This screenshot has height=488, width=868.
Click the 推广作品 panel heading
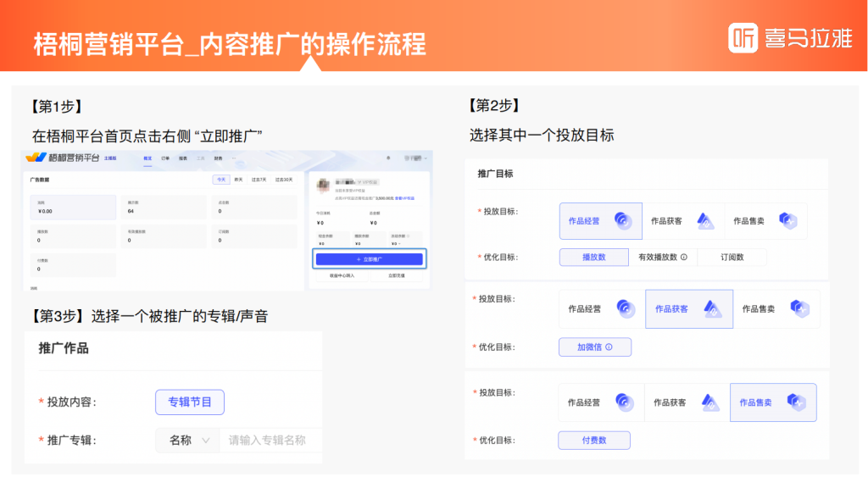[x=63, y=348]
